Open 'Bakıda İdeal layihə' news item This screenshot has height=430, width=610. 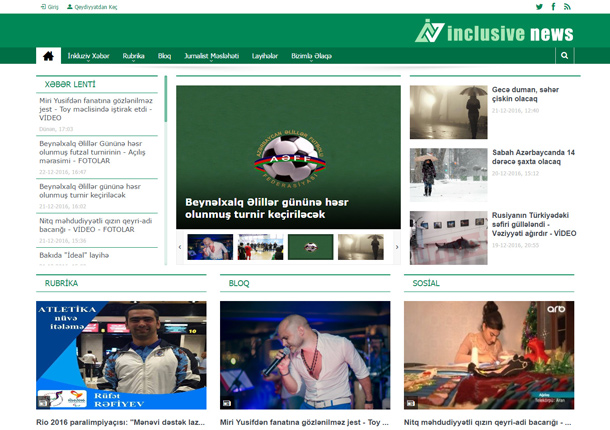(74, 256)
